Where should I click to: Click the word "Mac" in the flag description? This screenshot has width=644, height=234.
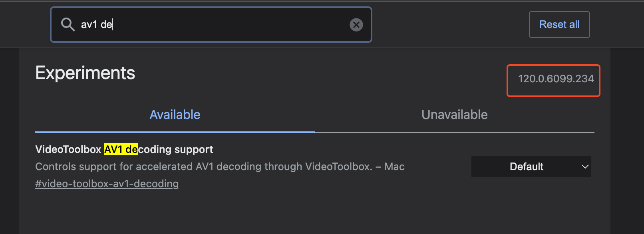coord(394,167)
